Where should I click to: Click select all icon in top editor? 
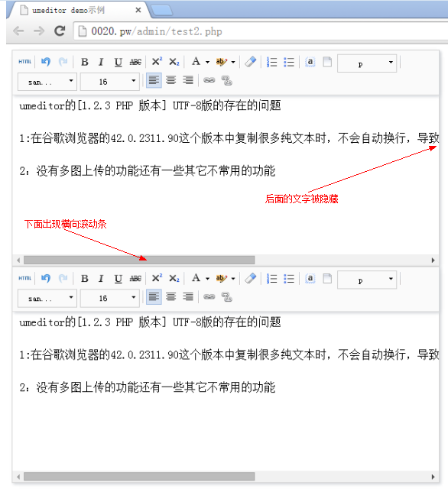coord(310,62)
